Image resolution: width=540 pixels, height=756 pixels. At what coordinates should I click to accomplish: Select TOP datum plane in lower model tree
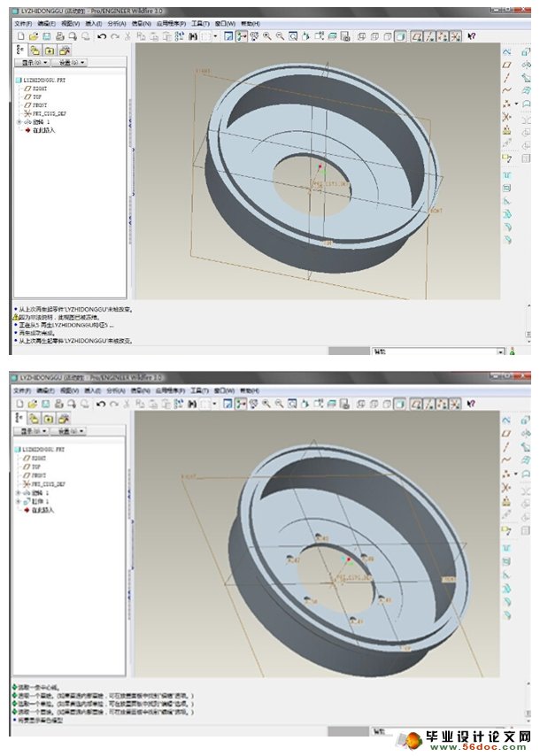32,467
